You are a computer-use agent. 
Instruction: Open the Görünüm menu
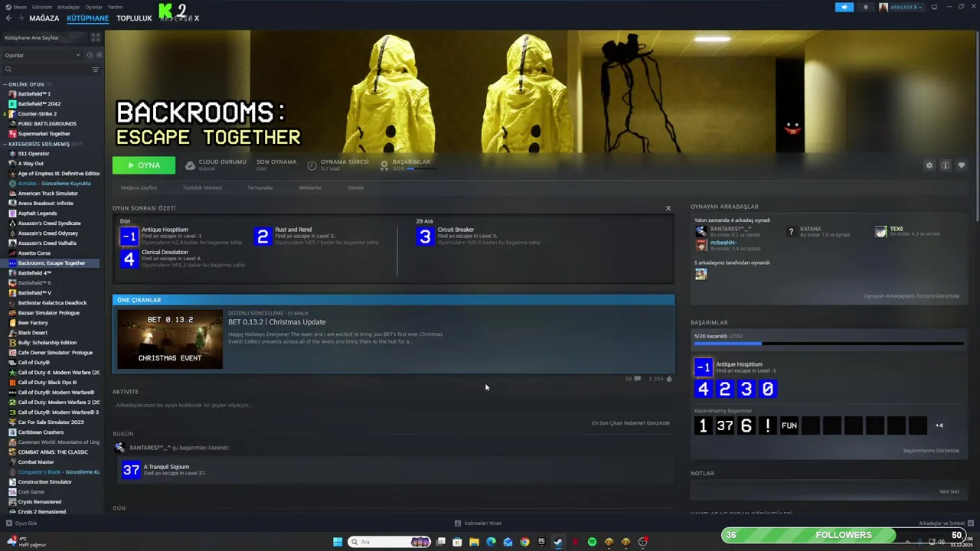(42, 7)
